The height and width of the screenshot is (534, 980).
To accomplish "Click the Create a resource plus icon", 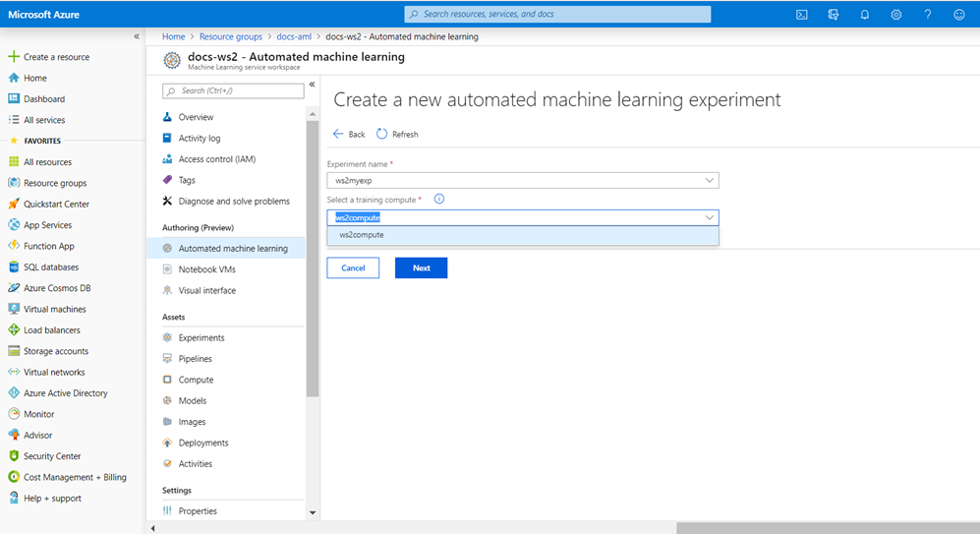I will tap(13, 56).
